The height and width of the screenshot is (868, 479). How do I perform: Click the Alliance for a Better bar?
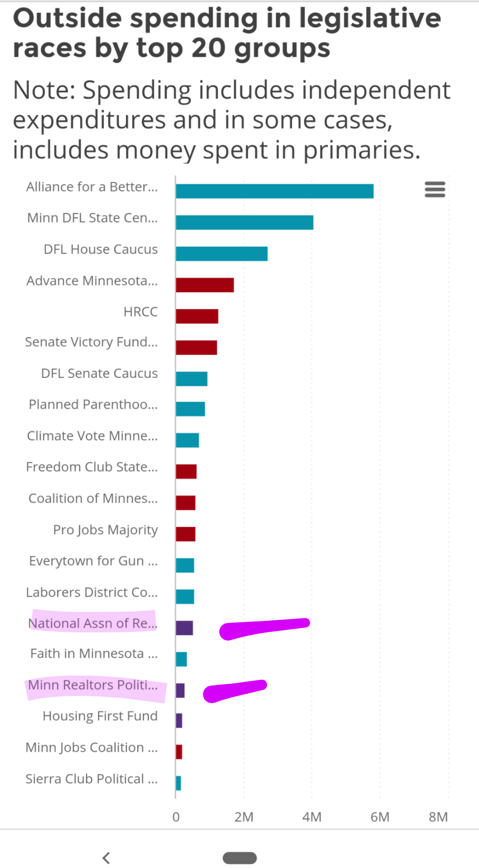click(x=275, y=191)
